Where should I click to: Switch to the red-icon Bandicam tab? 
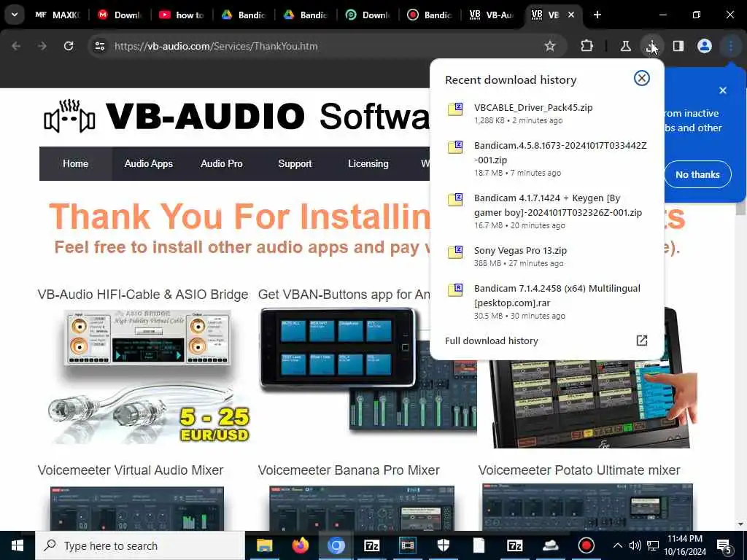[429, 15]
